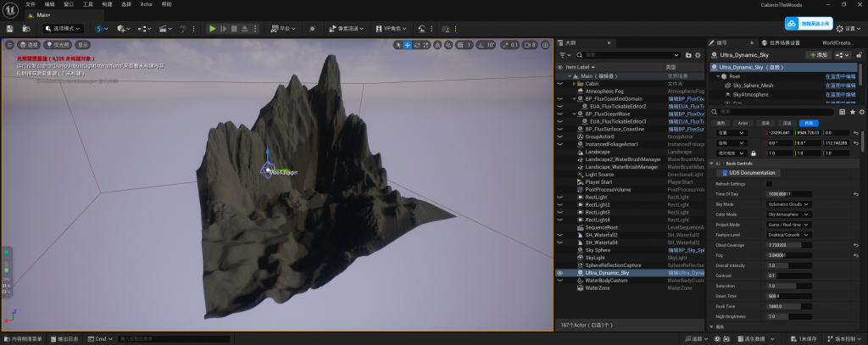Toggle the Refresh Settings checkbox
Screen dimensions: 868x345
pos(769,184)
